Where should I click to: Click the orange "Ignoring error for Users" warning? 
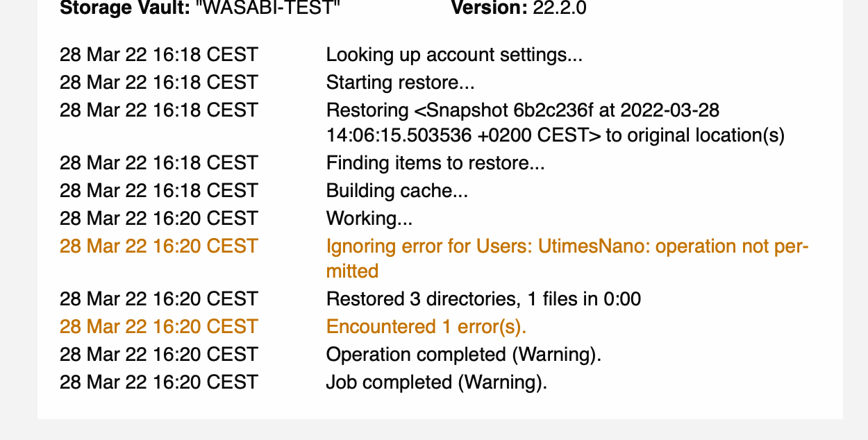567,246
